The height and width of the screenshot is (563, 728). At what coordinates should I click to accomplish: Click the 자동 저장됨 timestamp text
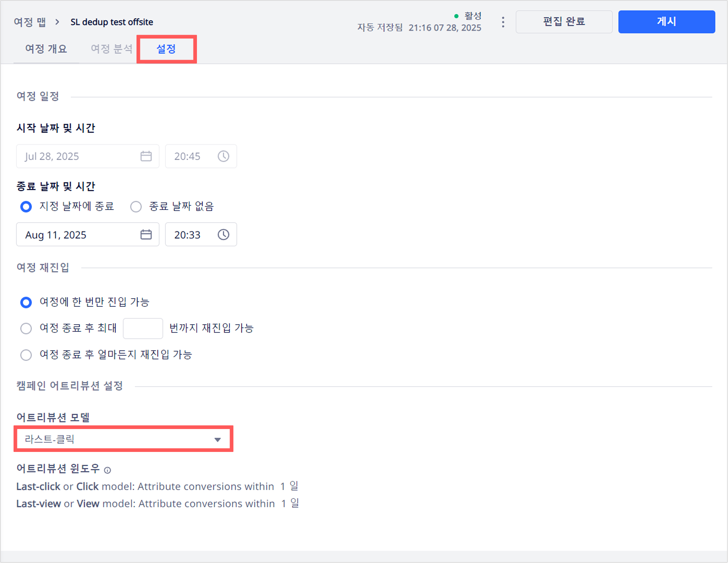(x=419, y=28)
